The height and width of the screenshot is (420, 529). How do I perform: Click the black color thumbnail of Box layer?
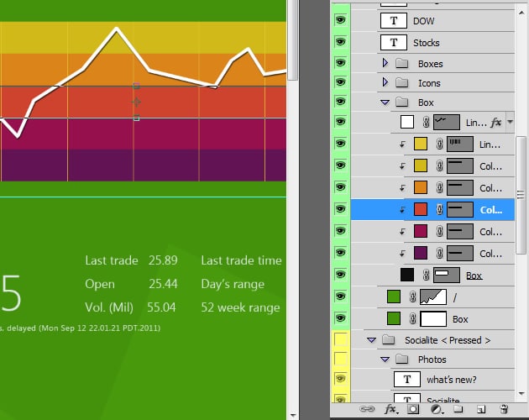coord(407,275)
